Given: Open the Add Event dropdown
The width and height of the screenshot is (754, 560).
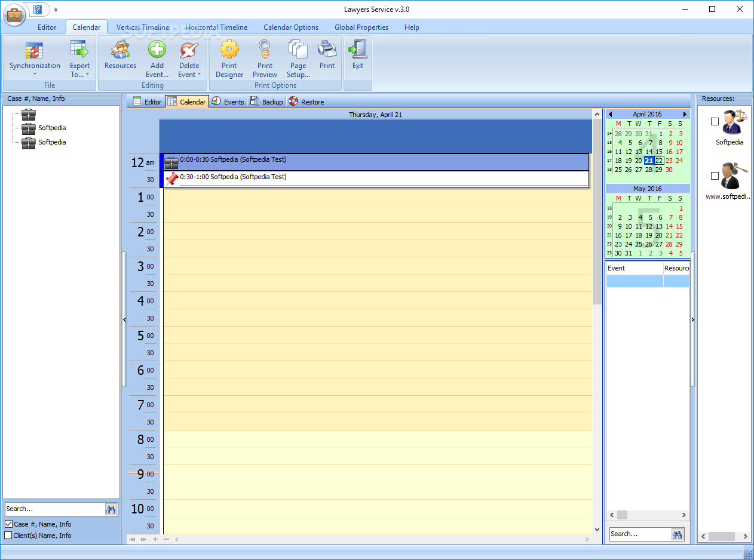Looking at the screenshot, I should click(157, 57).
